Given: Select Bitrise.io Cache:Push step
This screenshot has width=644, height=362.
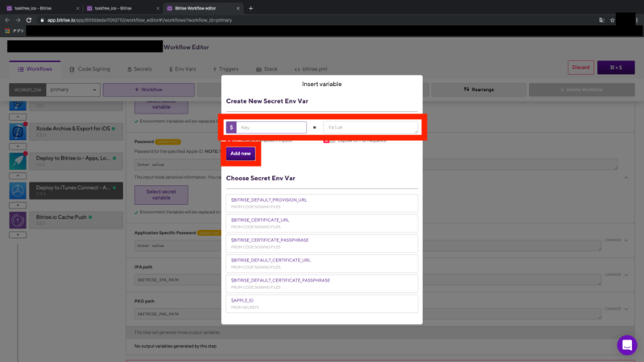Looking at the screenshot, I should (76, 220).
